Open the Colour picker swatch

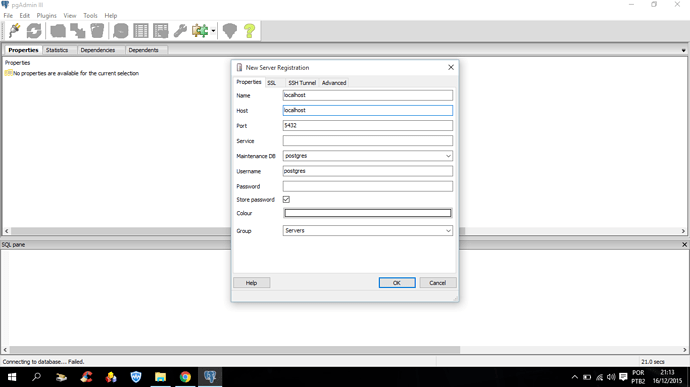pos(367,213)
